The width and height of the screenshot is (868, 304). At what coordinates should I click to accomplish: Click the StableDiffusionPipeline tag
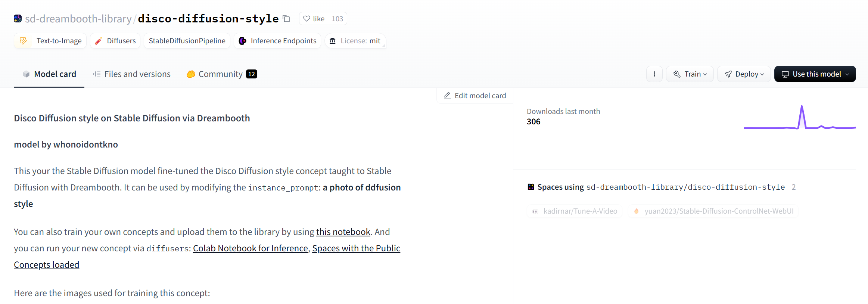[187, 41]
